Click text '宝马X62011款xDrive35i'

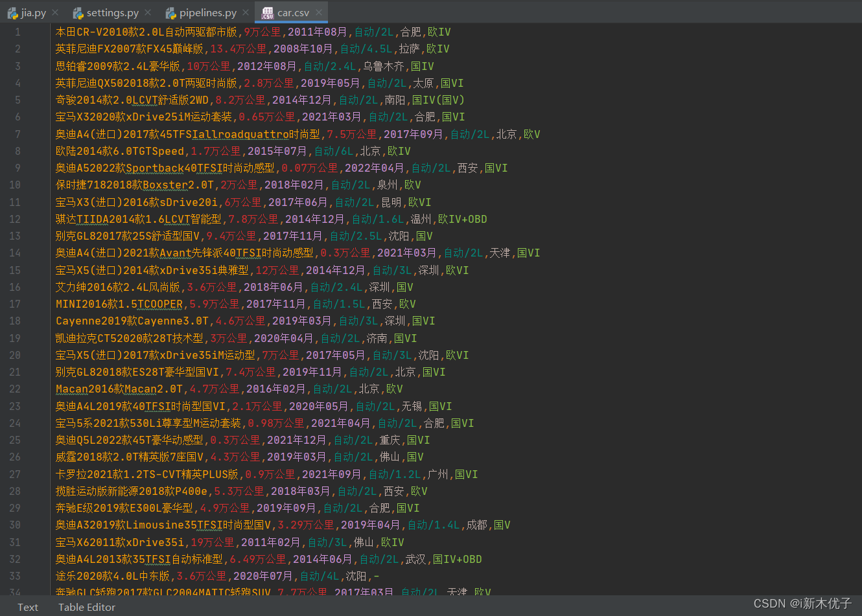click(x=120, y=542)
